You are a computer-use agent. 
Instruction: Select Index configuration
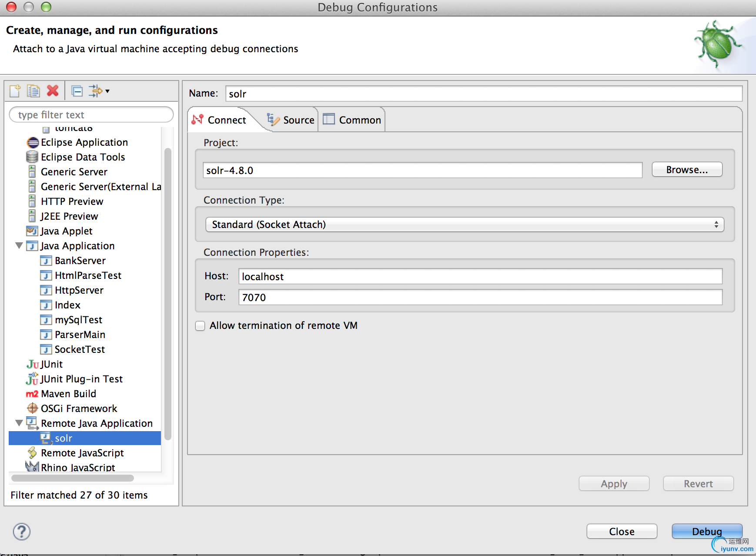point(67,305)
